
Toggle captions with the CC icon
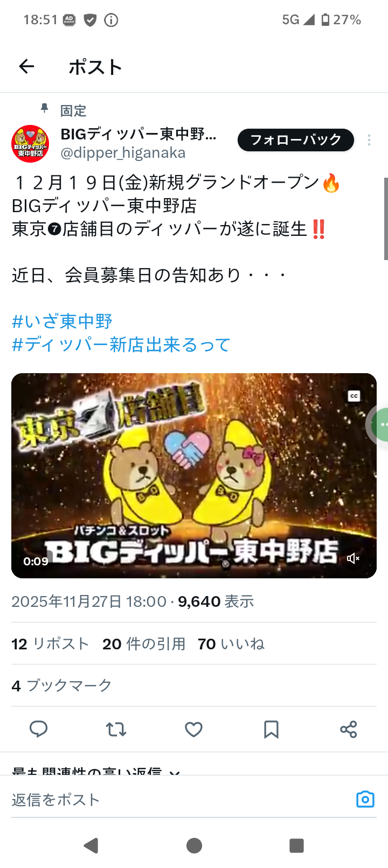click(354, 396)
